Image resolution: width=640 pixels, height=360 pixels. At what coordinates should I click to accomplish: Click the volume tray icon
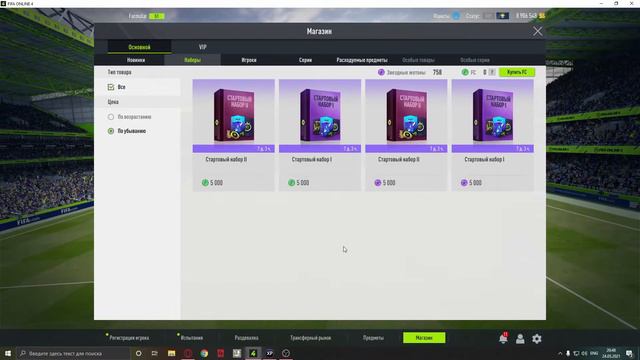[584, 353]
